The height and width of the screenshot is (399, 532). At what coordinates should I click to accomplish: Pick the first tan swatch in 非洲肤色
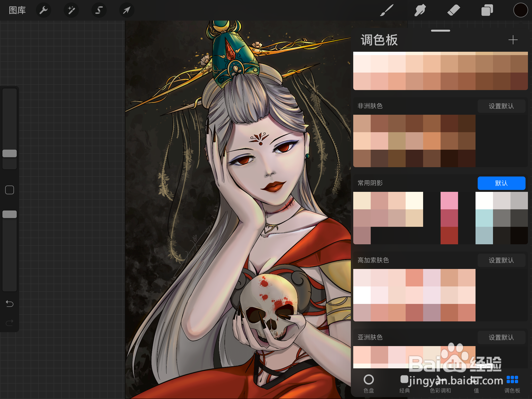[x=362, y=123]
